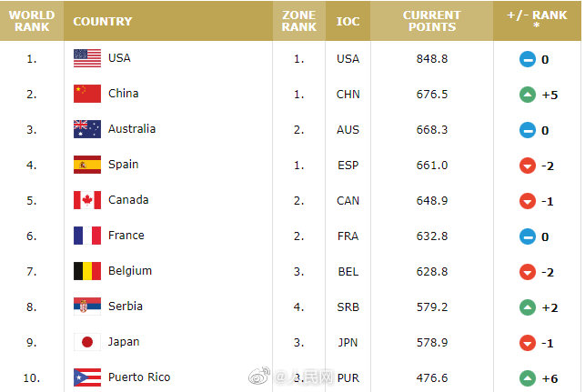The height and width of the screenshot is (392, 585).
Task: Sort by World Rank column header
Action: [x=32, y=21]
